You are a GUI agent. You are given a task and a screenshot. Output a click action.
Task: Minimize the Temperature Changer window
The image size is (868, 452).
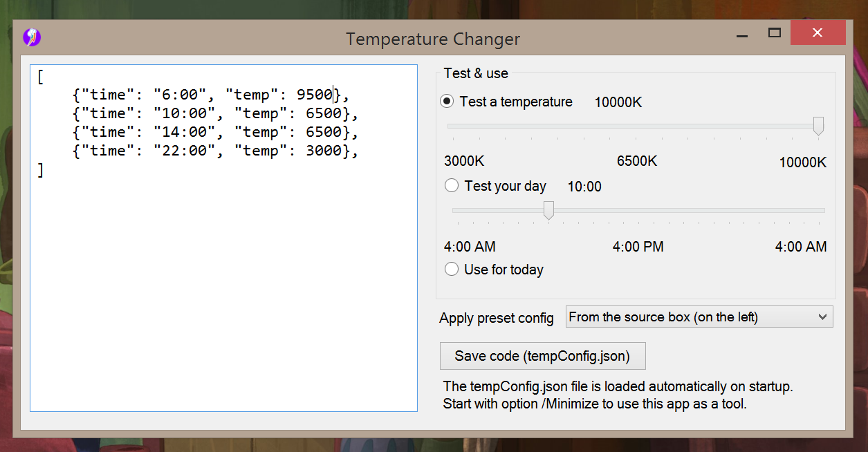click(742, 33)
